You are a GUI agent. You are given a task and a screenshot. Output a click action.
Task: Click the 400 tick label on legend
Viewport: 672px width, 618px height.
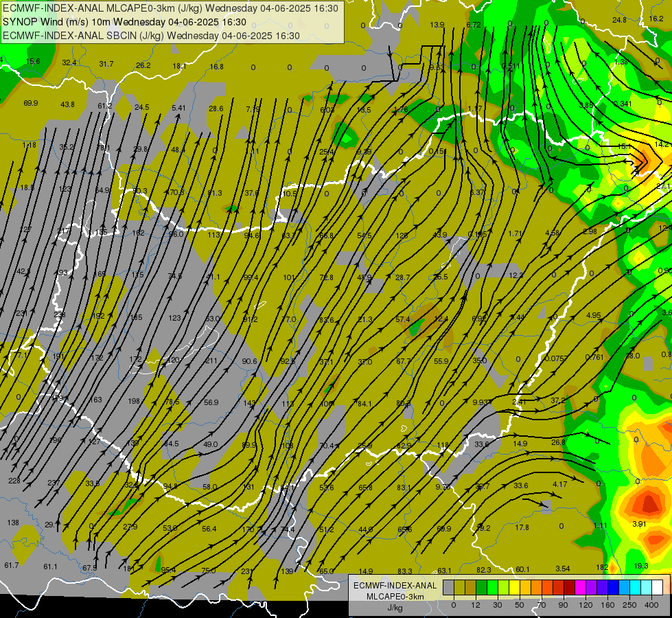coord(651,605)
